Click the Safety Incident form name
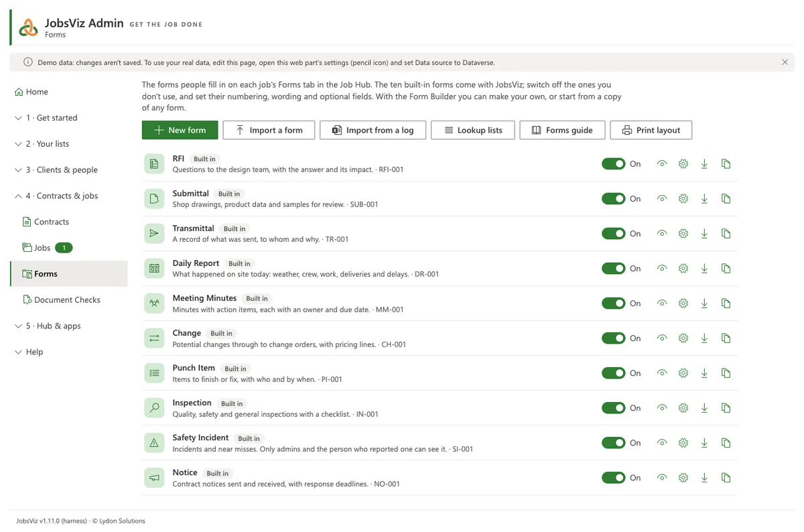Viewport: 804px width, 532px height. [x=200, y=438]
